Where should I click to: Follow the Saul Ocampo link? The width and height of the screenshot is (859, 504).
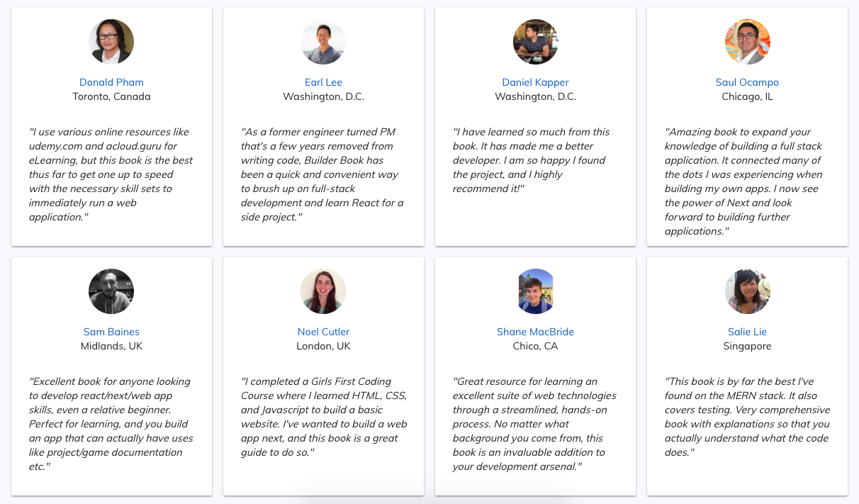[x=747, y=82]
